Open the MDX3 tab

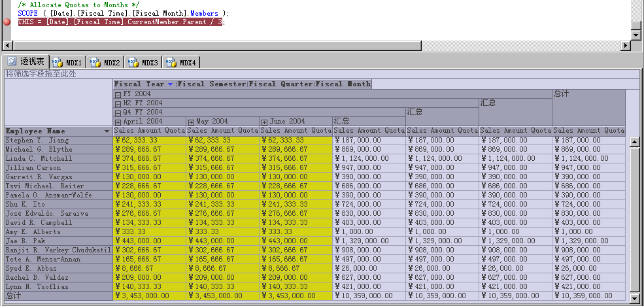click(144, 63)
